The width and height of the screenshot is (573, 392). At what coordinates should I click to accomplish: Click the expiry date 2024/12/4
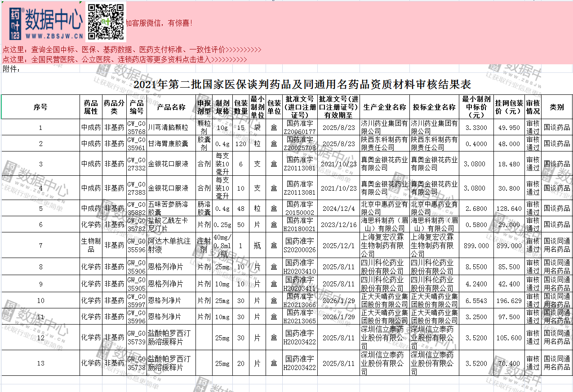[x=339, y=208]
